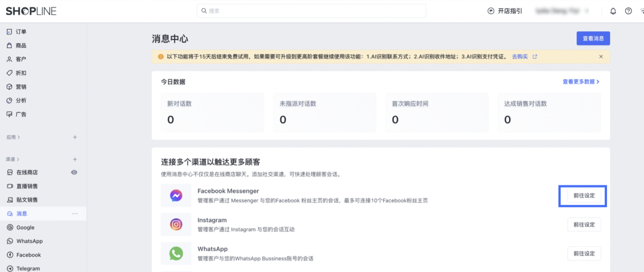This screenshot has height=272, width=644.
Task: Toggle the 在线商店 eye preview icon
Action: tap(74, 173)
